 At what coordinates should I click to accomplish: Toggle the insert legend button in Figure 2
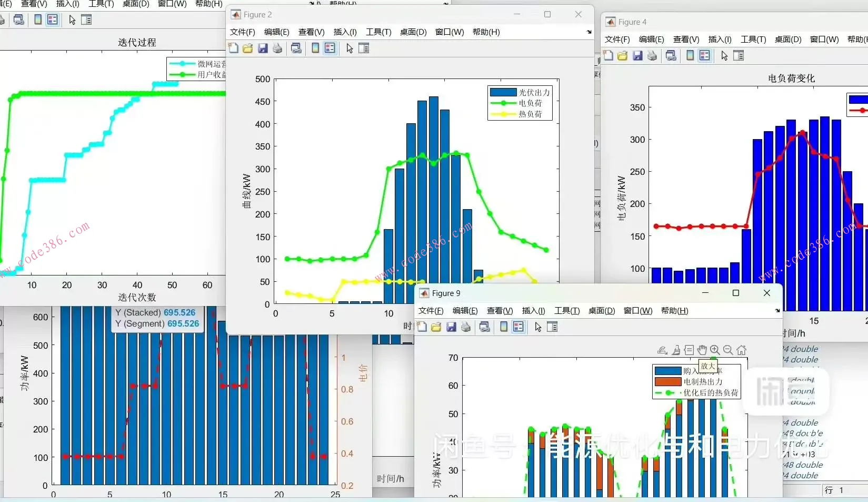click(x=330, y=48)
